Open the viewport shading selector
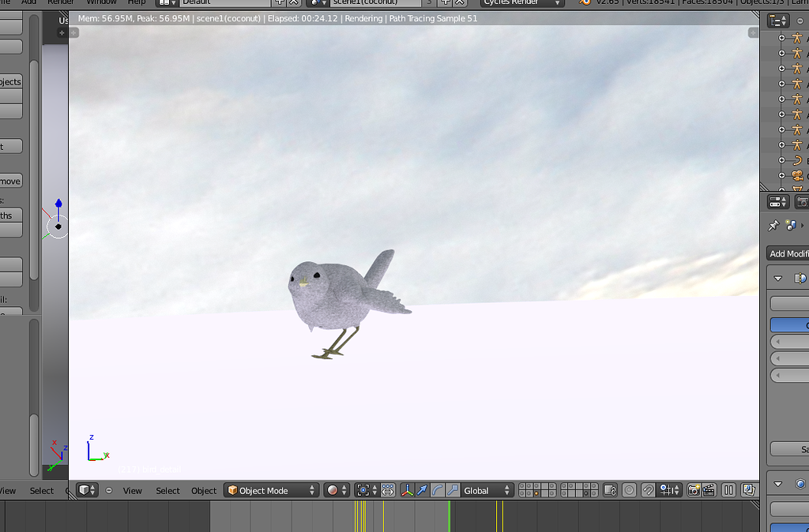 click(337, 490)
